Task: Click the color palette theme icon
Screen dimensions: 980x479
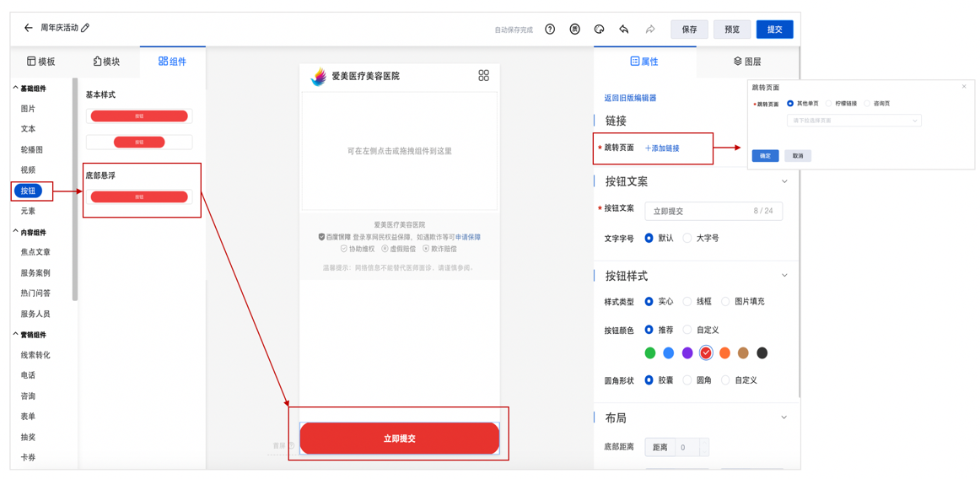Action: pos(600,30)
